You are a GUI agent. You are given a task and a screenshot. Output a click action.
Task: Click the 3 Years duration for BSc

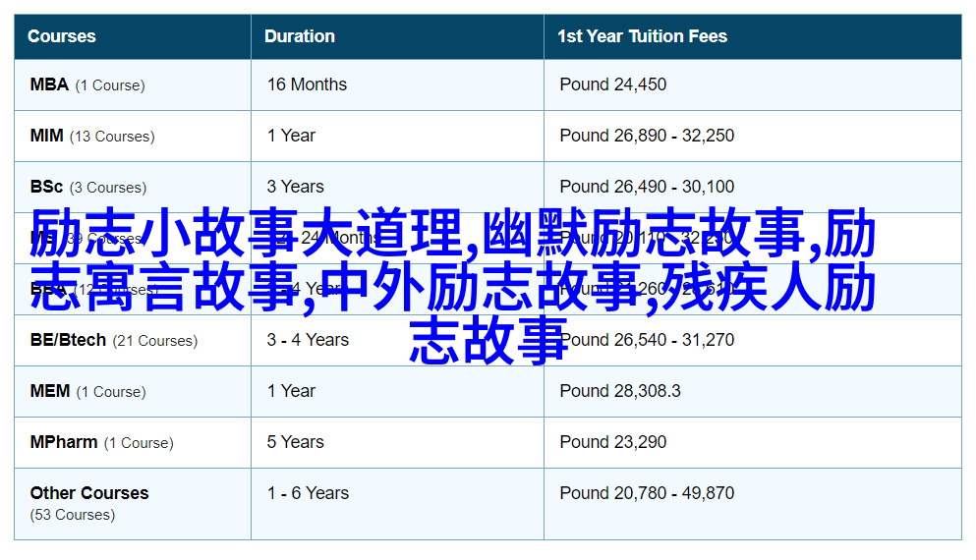295,187
